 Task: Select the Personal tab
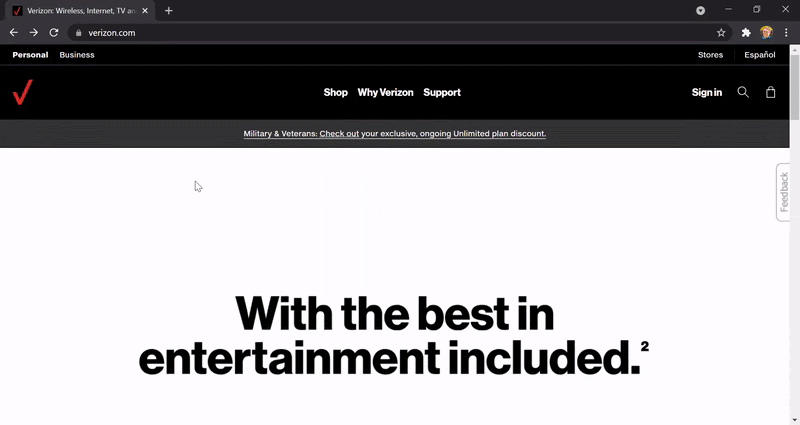click(x=30, y=55)
